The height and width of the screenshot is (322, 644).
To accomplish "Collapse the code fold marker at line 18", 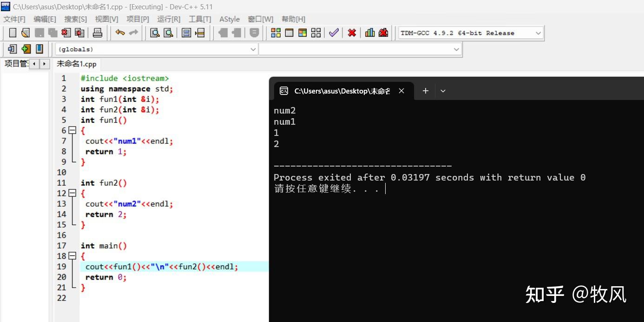I will point(72,256).
